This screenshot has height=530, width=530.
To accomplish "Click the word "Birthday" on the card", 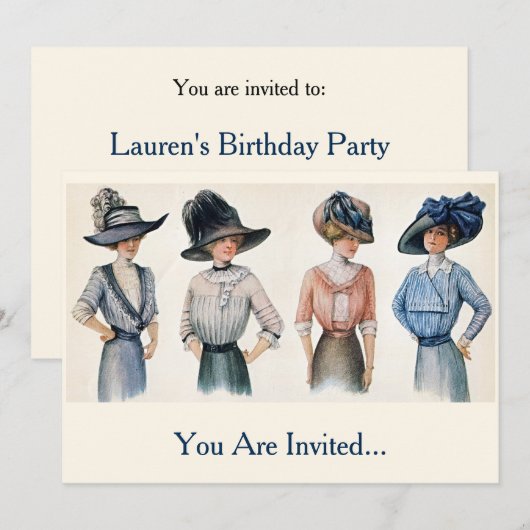I will (268, 145).
